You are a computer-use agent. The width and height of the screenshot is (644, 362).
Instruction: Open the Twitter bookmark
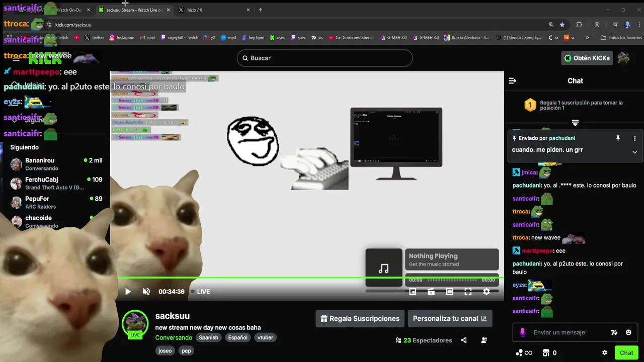[x=94, y=38]
